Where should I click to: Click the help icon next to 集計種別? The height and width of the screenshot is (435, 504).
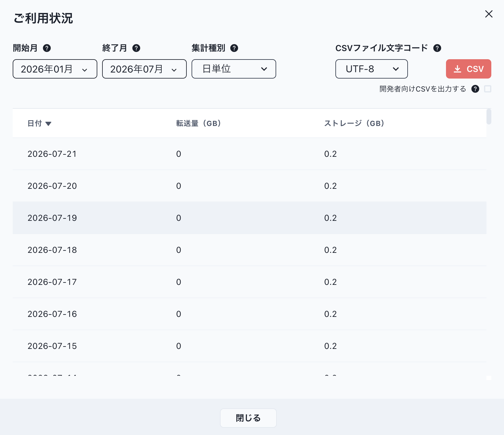pos(234,48)
